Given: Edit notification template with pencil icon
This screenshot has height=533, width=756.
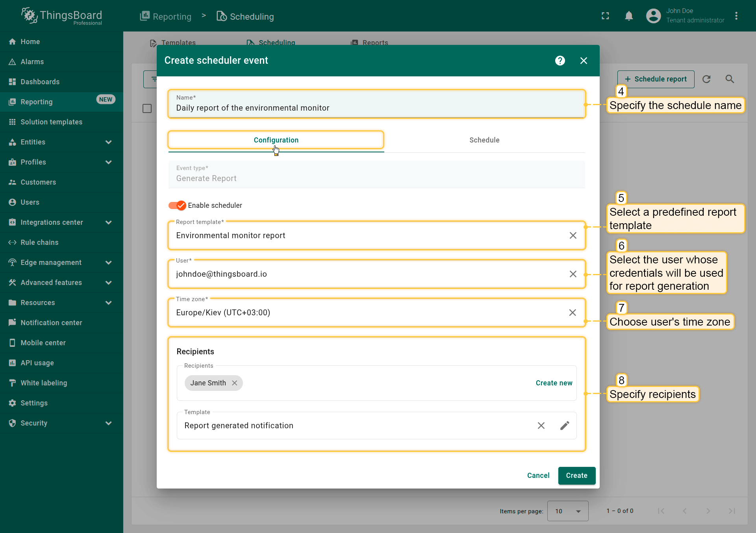Looking at the screenshot, I should pos(565,426).
